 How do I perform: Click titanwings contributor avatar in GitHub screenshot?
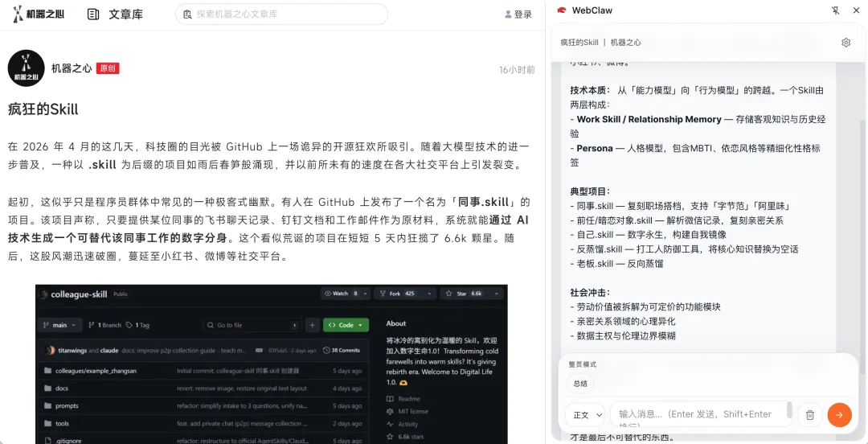50,351
